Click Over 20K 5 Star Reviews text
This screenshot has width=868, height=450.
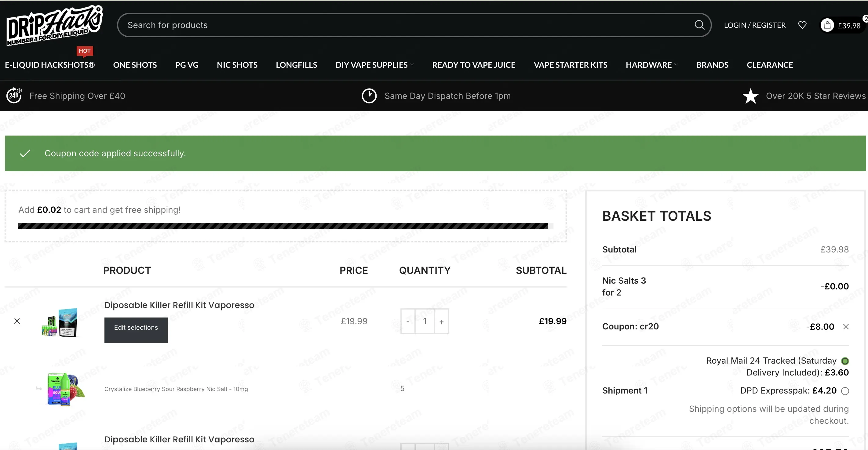tap(816, 96)
